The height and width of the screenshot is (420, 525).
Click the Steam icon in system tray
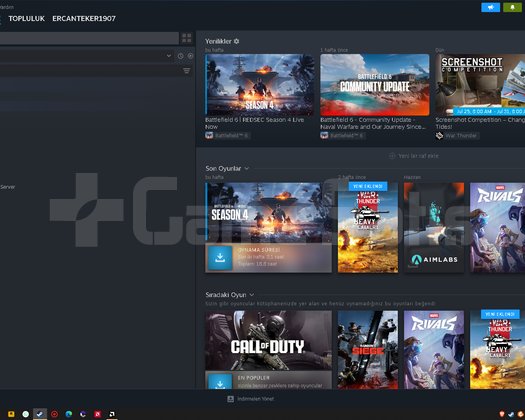click(x=511, y=414)
